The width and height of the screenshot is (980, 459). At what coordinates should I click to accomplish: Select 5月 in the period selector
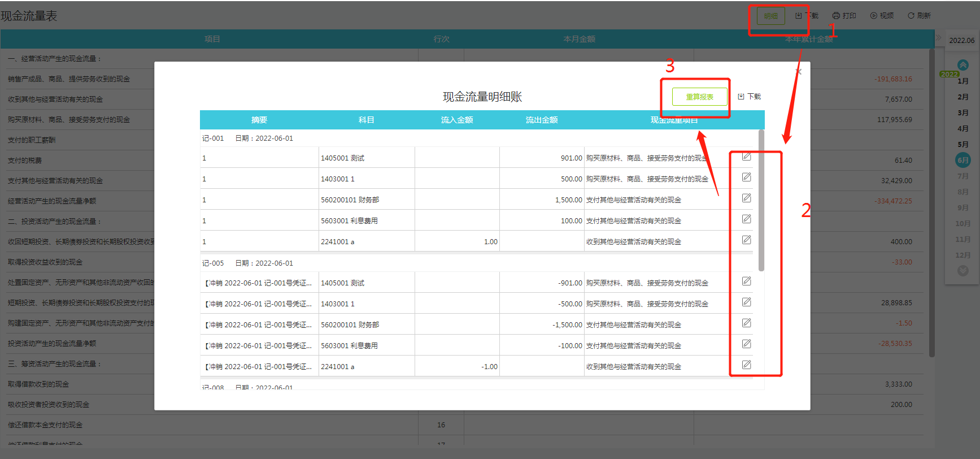962,145
